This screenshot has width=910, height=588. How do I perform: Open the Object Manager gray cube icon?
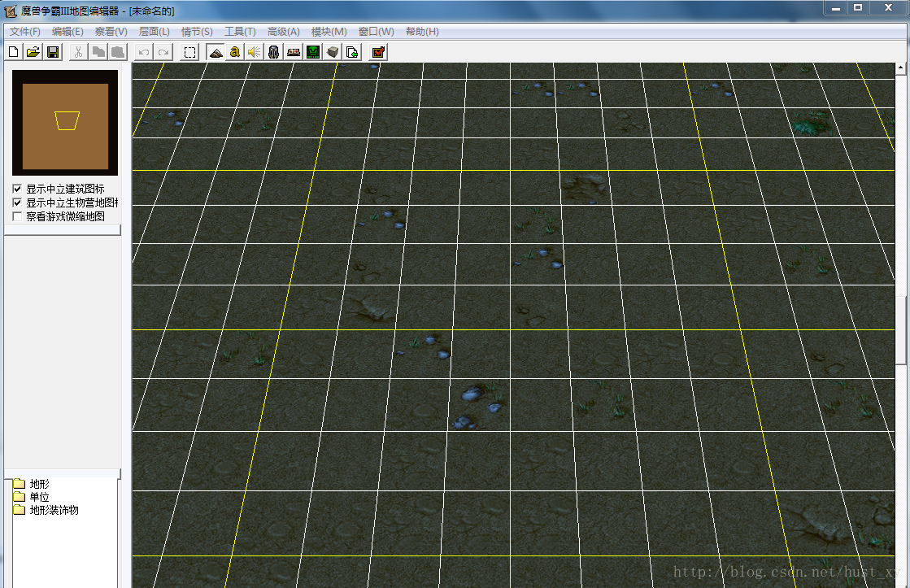(x=333, y=52)
